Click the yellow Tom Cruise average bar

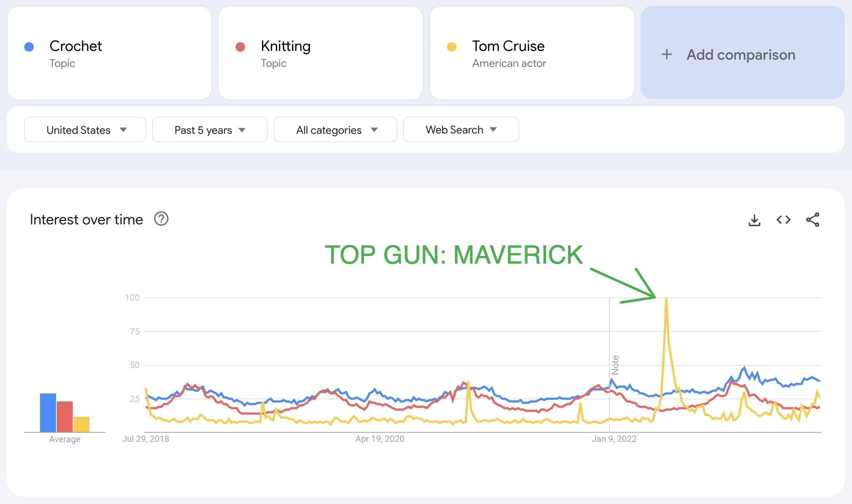click(x=81, y=424)
